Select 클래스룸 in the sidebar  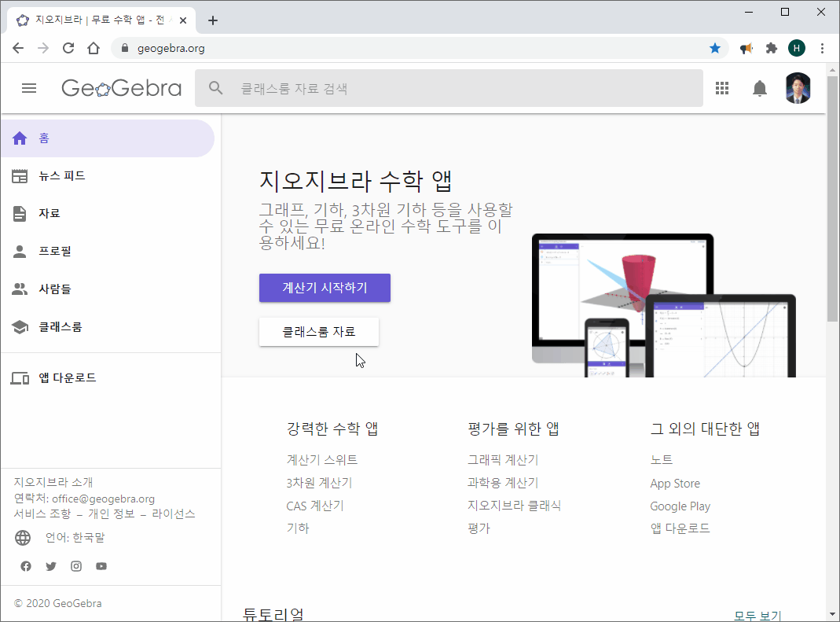pos(107,327)
